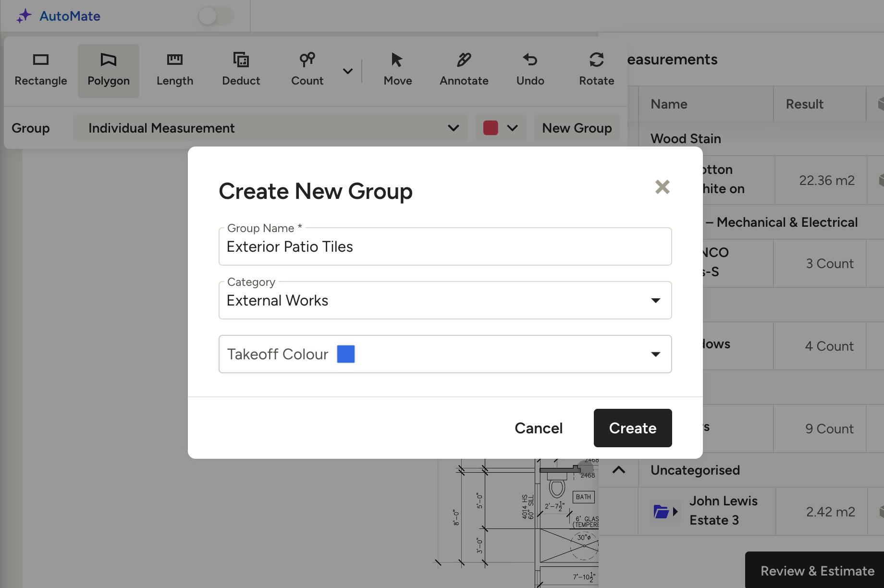This screenshot has height=588, width=884.
Task: Open the Takeoff Colour dropdown
Action: click(445, 354)
